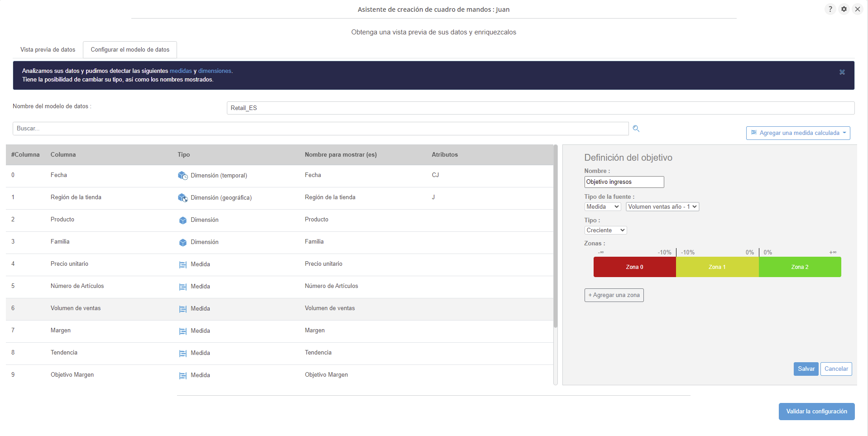Open Agregar una medida calculada dropdown
Viewport: 868px width, 436px height.
point(798,133)
